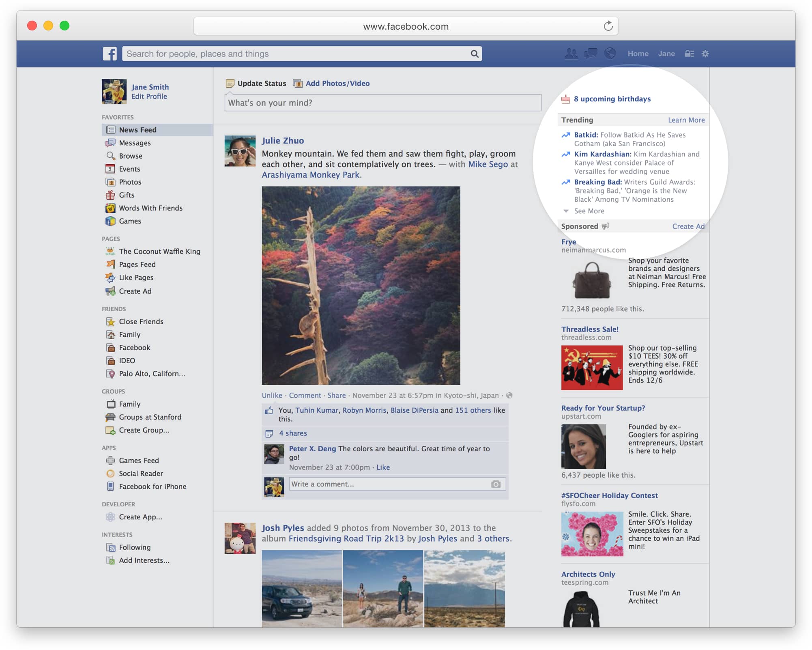Like Peter X. Deng's comment

(x=383, y=467)
